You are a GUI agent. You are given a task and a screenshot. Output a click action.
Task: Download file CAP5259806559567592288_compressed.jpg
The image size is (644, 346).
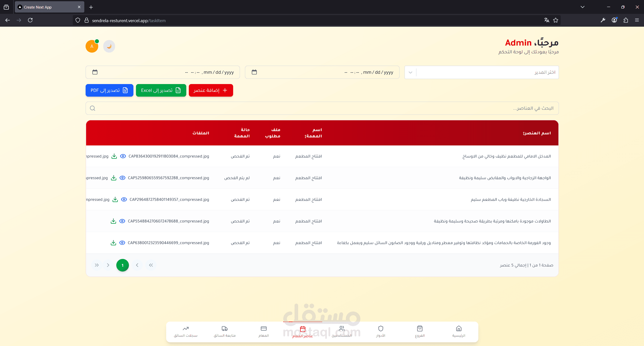(x=114, y=178)
